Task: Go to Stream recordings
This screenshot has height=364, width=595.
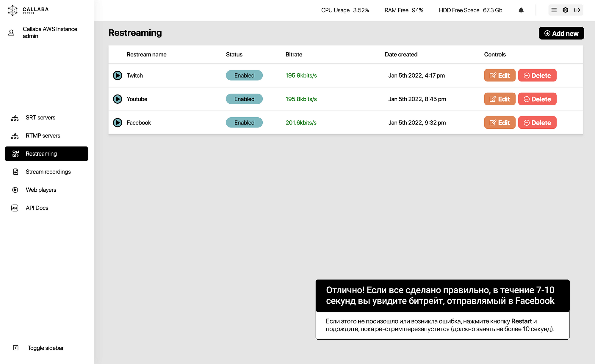Action: pos(48,172)
